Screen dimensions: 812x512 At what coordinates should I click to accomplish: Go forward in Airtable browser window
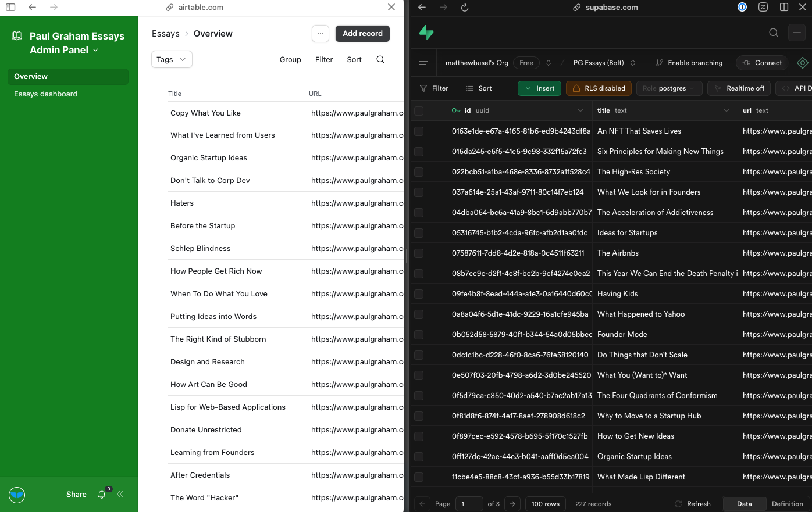[54, 8]
